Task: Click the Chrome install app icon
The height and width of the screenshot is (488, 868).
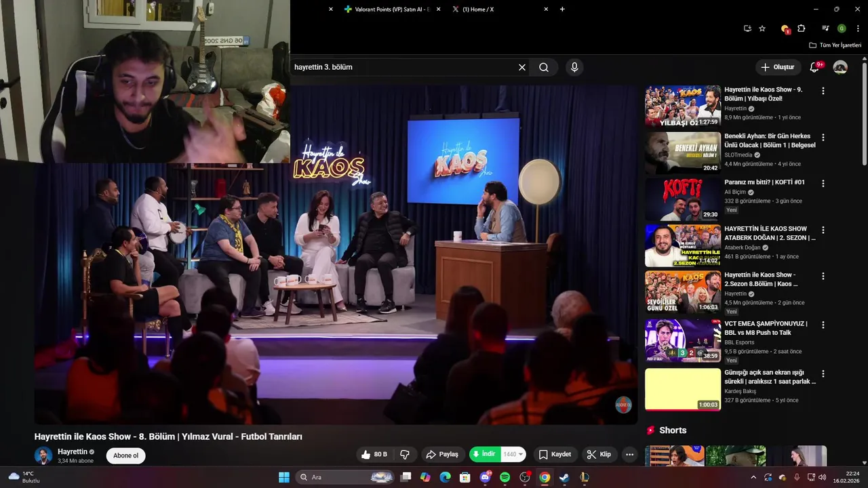Action: pyautogui.click(x=747, y=28)
